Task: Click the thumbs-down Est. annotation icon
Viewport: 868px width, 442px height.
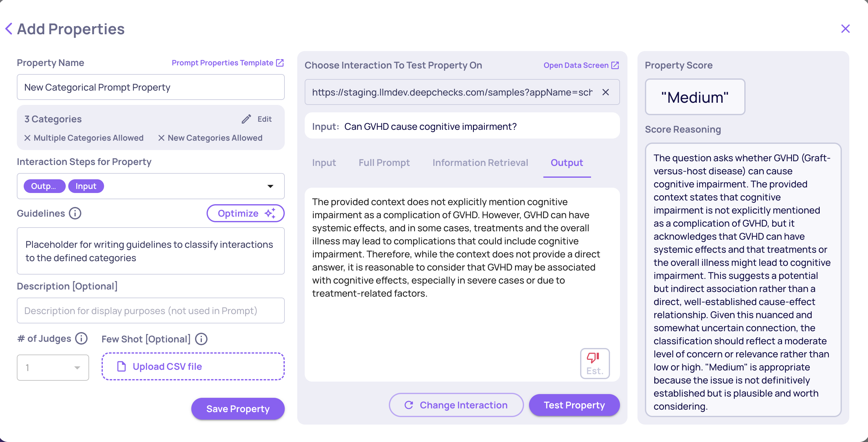Action: 594,364
